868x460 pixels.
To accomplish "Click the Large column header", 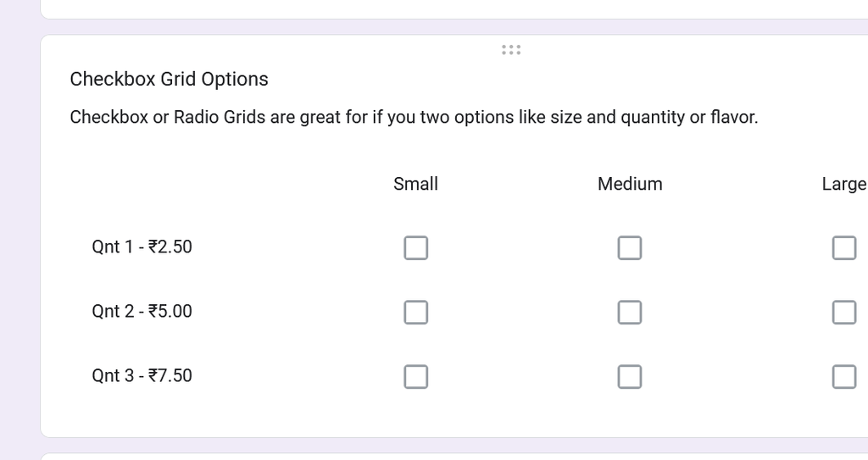I will [843, 184].
